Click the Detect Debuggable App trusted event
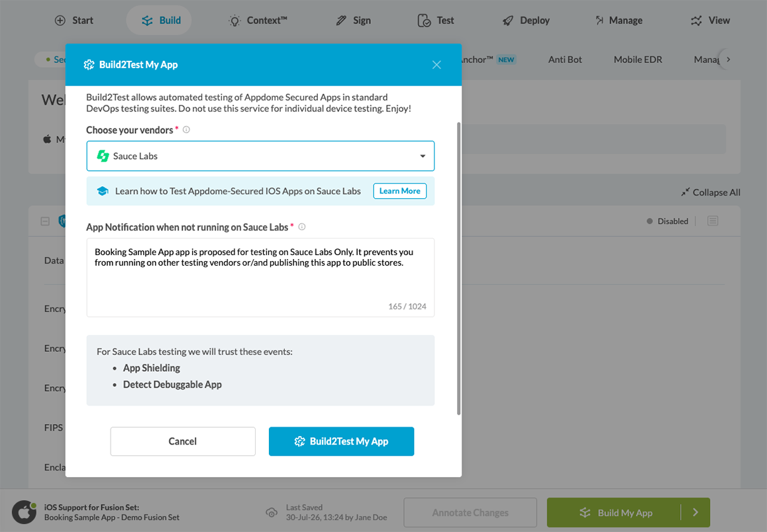The height and width of the screenshot is (532, 767). pos(172,385)
